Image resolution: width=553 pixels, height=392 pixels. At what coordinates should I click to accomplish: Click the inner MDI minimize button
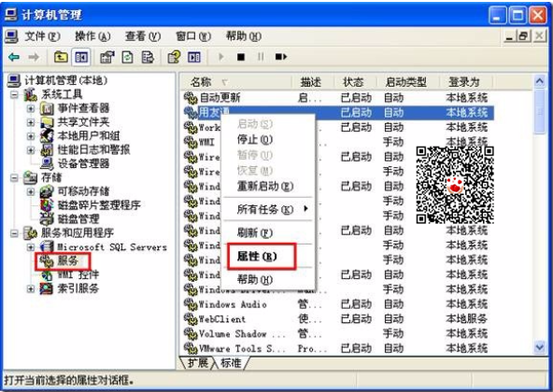tap(510, 35)
